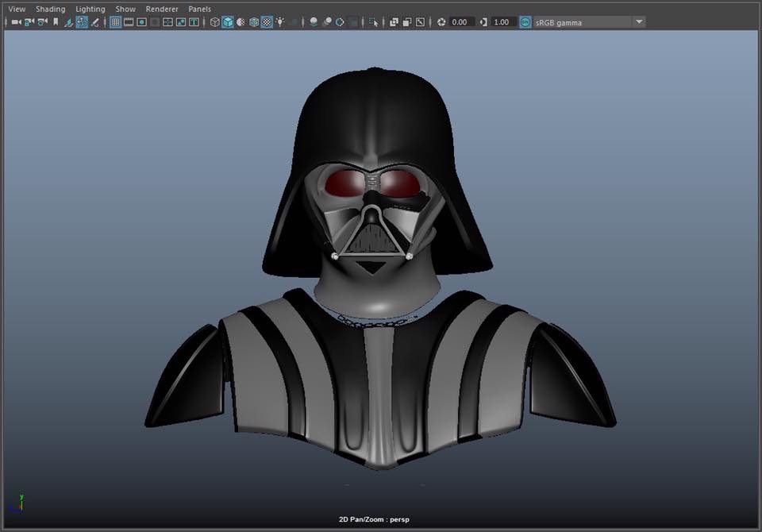
Task: Toggle the Film Gate icon
Action: tap(129, 22)
